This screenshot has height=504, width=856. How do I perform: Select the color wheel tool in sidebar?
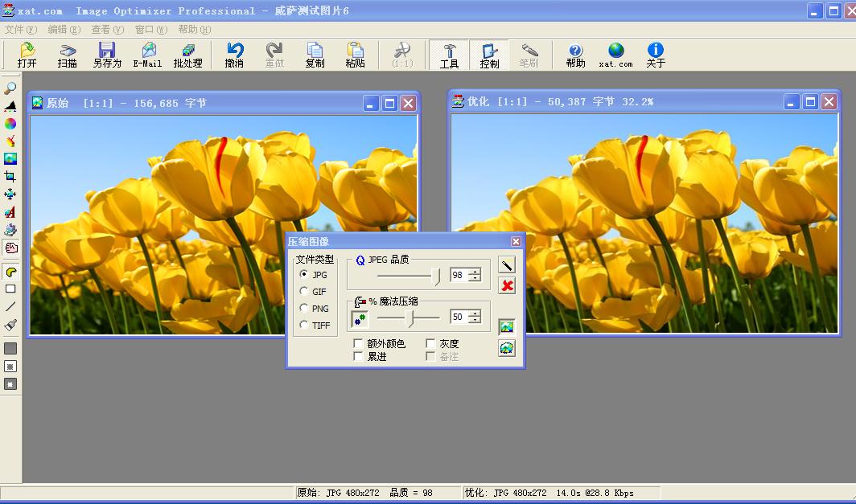[10, 123]
